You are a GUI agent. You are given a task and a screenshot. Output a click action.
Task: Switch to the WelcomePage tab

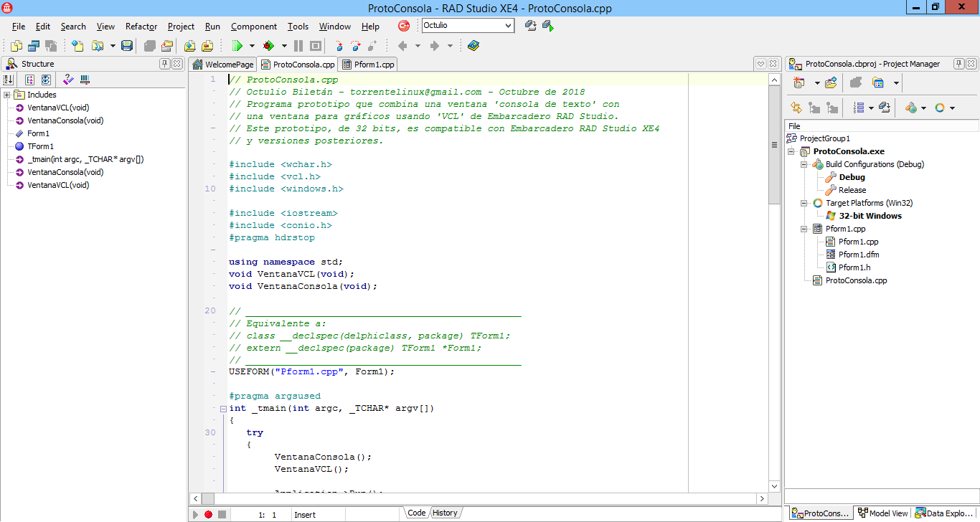tap(222, 64)
